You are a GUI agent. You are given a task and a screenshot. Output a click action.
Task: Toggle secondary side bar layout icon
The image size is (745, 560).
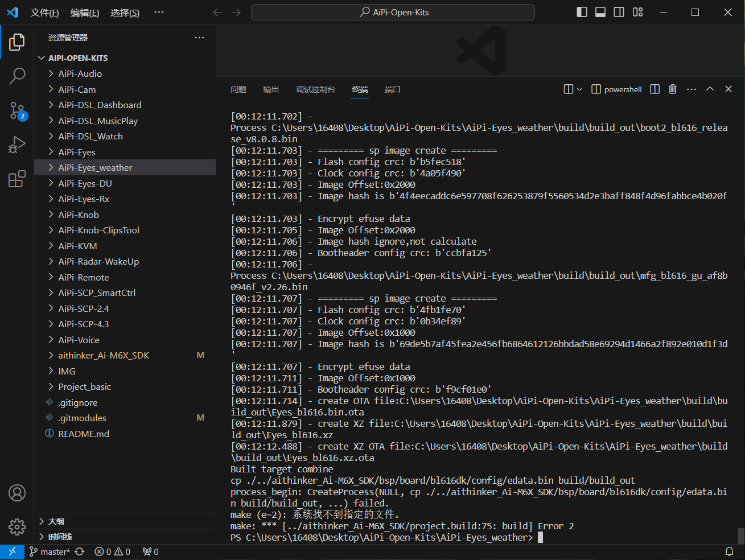coord(619,12)
